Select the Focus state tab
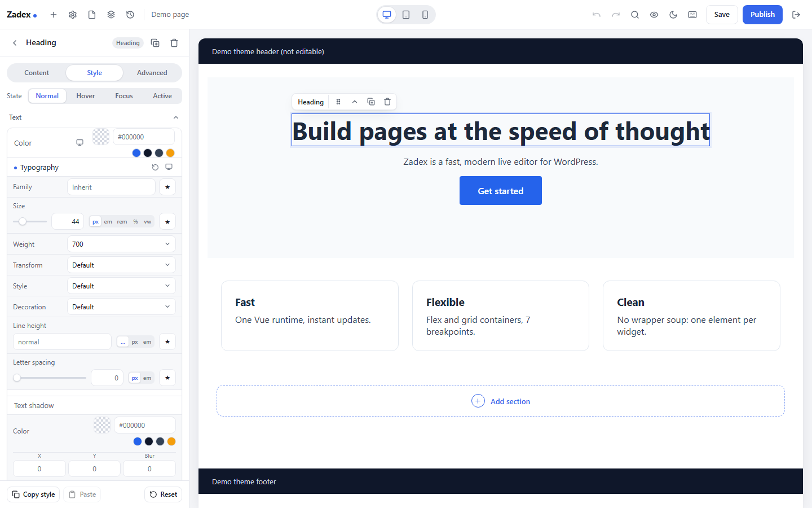Screen dimensions: 812x508 pos(124,96)
